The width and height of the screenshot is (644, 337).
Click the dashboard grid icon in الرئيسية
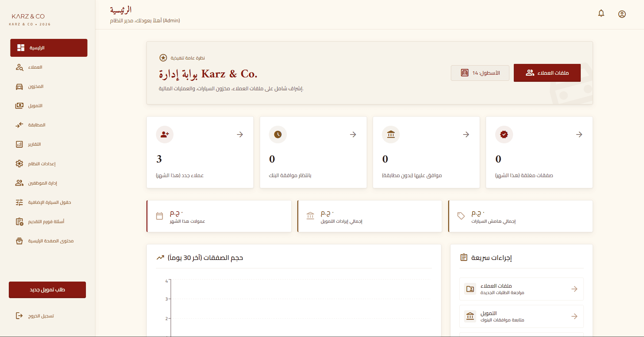21,48
